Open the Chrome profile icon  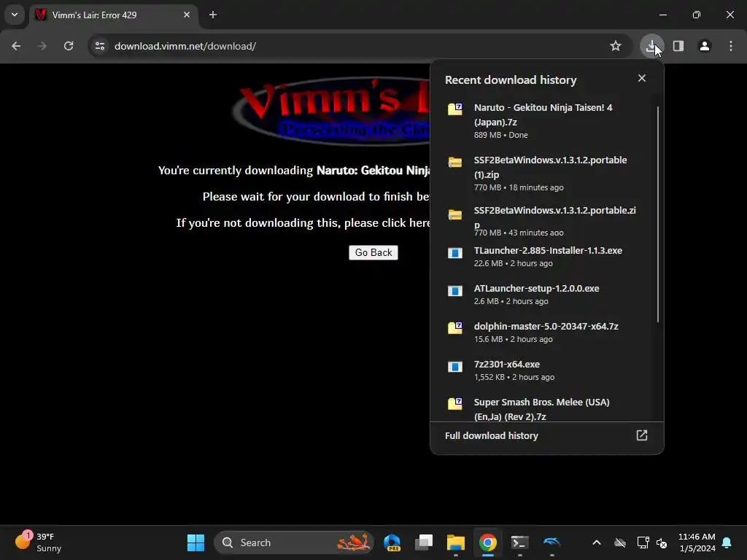[705, 46]
